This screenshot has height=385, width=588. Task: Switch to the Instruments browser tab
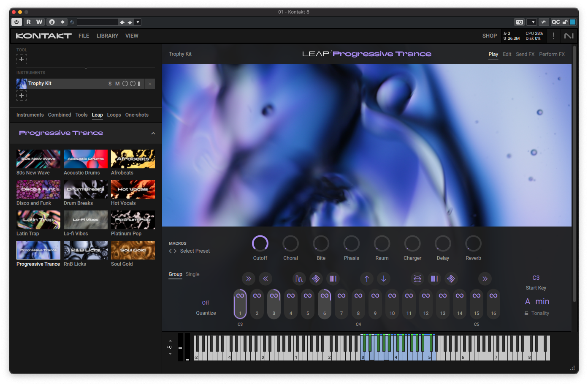30,115
